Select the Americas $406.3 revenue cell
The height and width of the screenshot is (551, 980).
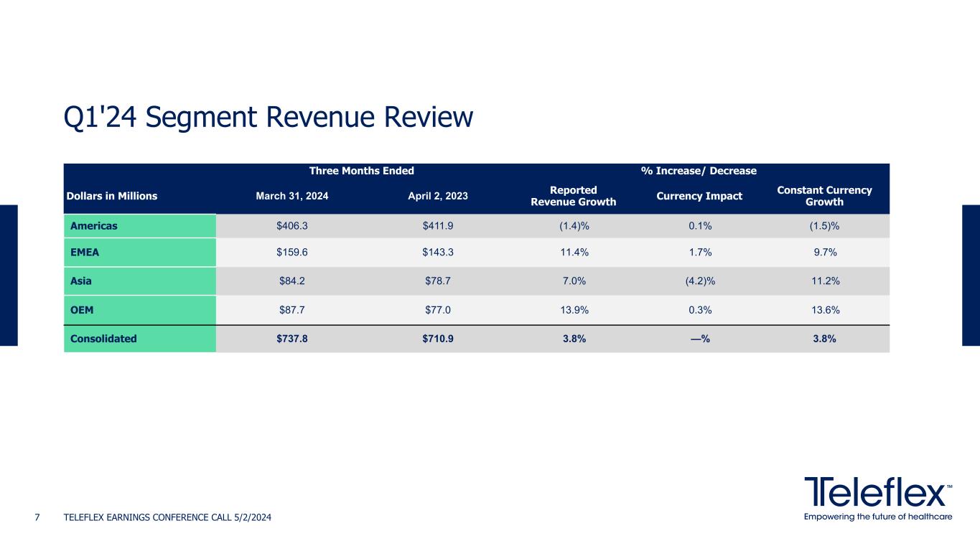tap(292, 225)
